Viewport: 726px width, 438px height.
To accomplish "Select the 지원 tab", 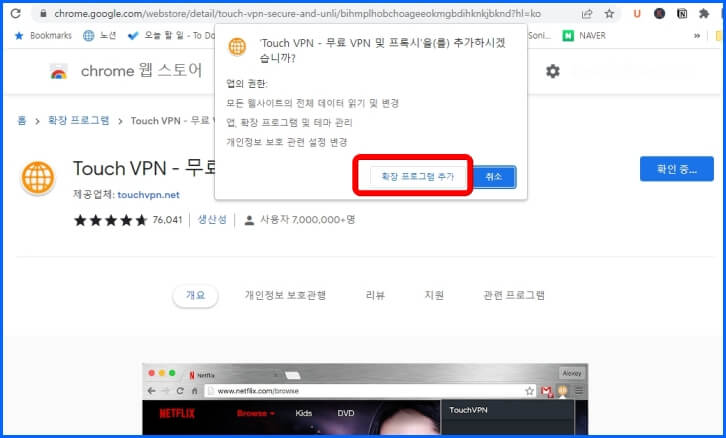I will pos(434,295).
